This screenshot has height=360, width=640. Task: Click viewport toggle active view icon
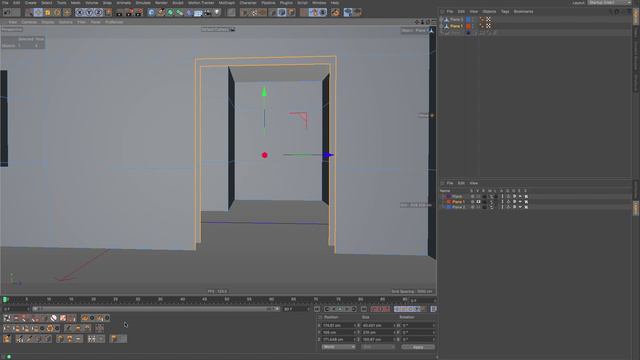pyautogui.click(x=433, y=22)
